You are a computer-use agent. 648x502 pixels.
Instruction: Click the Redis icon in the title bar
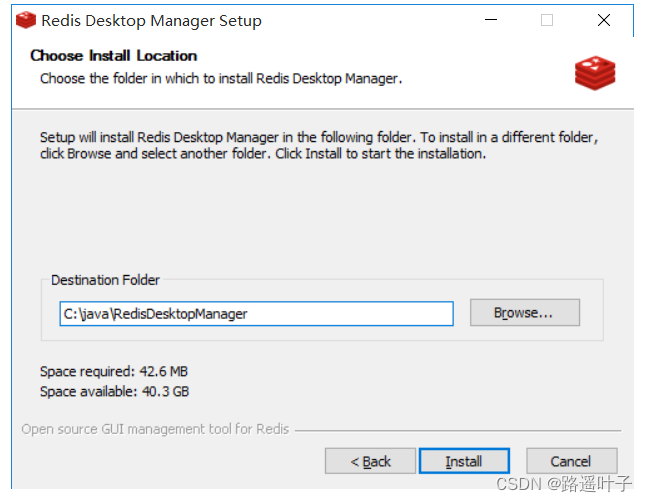point(26,20)
